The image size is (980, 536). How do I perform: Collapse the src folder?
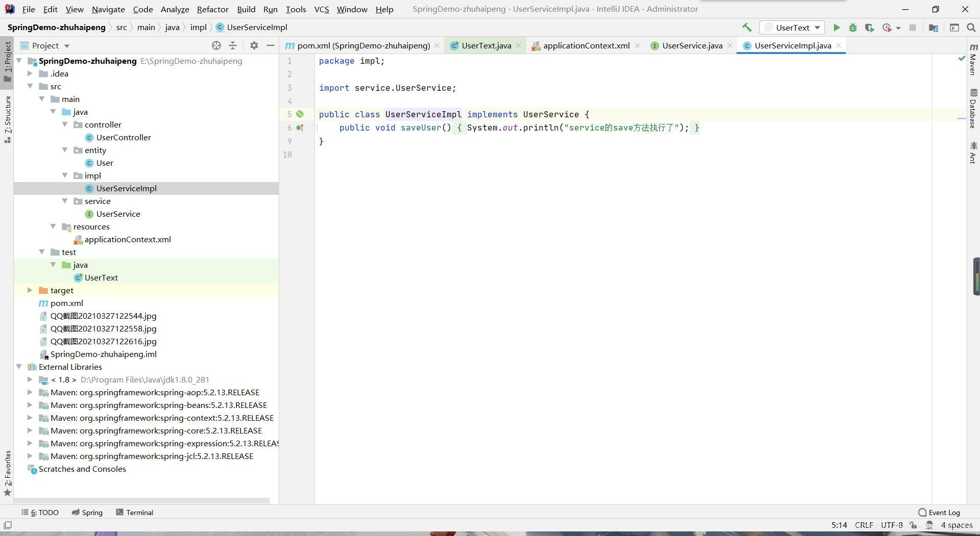30,86
